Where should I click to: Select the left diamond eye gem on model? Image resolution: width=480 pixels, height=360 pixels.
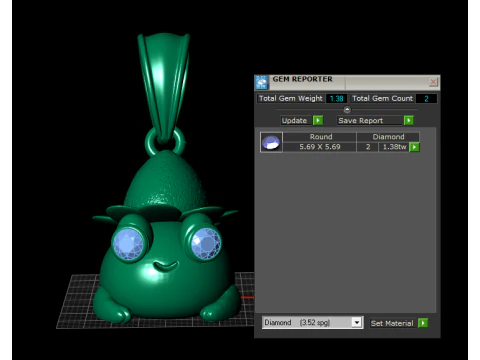tap(128, 244)
